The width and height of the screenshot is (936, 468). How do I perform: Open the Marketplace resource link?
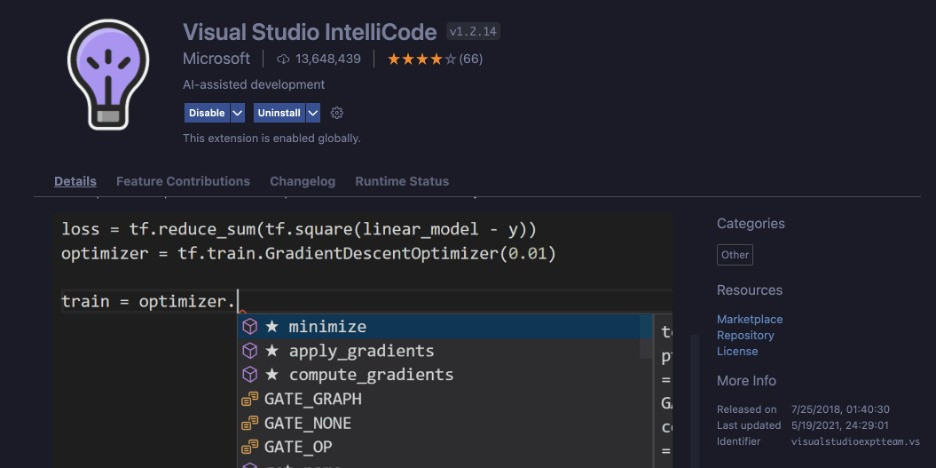tap(750, 319)
